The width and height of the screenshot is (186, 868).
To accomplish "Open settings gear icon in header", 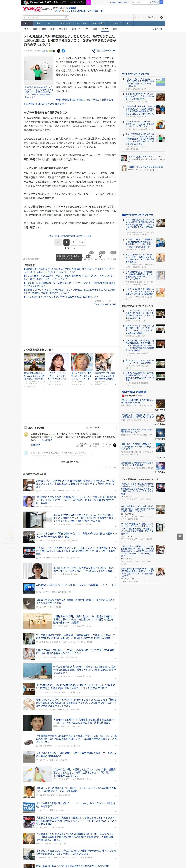I will [161, 17].
